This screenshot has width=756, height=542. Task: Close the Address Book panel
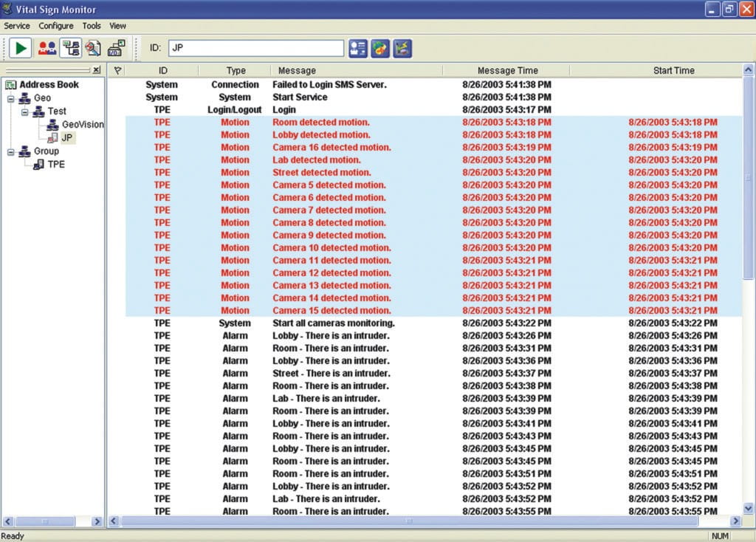click(97, 70)
